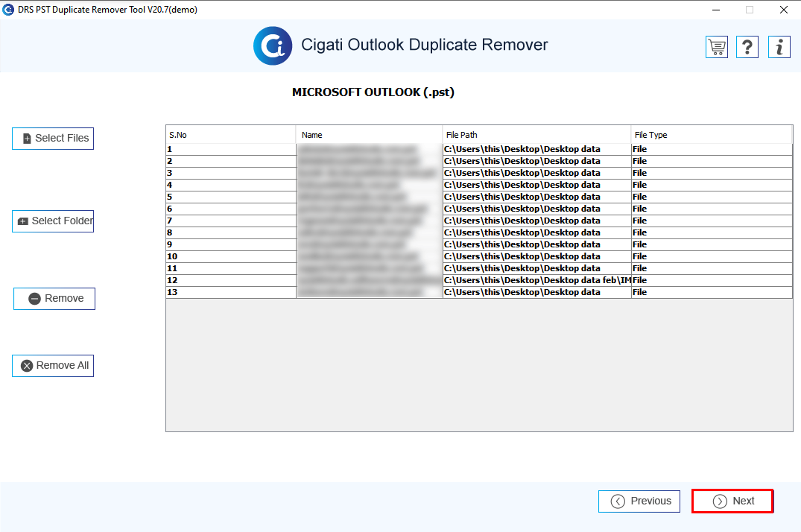Proceed with the Next button
Image resolution: width=801 pixels, height=532 pixels.
click(732, 501)
